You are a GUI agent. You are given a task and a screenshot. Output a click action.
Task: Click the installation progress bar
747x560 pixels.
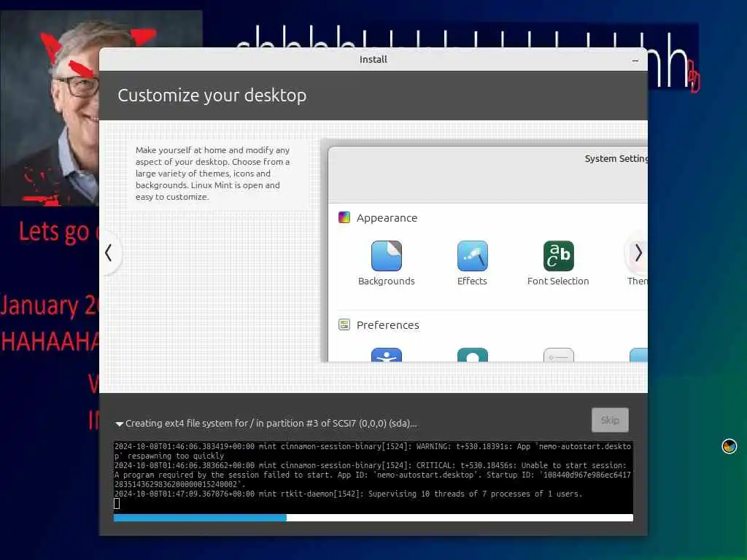click(x=373, y=518)
